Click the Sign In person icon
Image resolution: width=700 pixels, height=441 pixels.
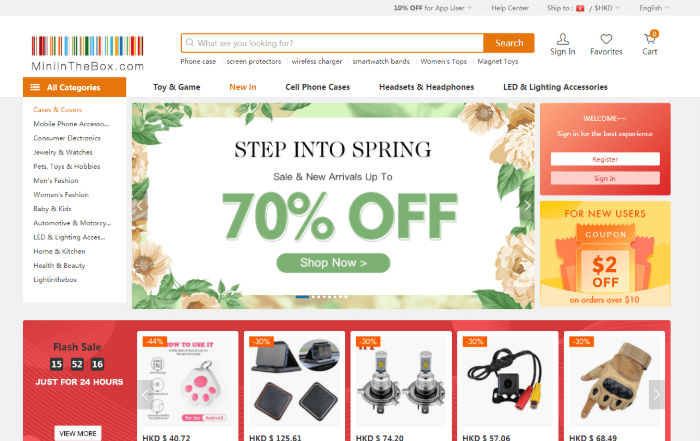click(562, 39)
